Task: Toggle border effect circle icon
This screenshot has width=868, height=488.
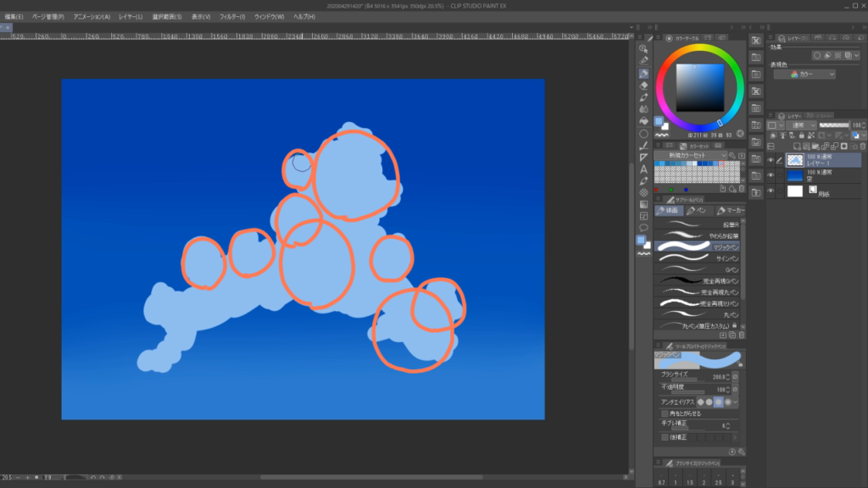Action: click(816, 55)
